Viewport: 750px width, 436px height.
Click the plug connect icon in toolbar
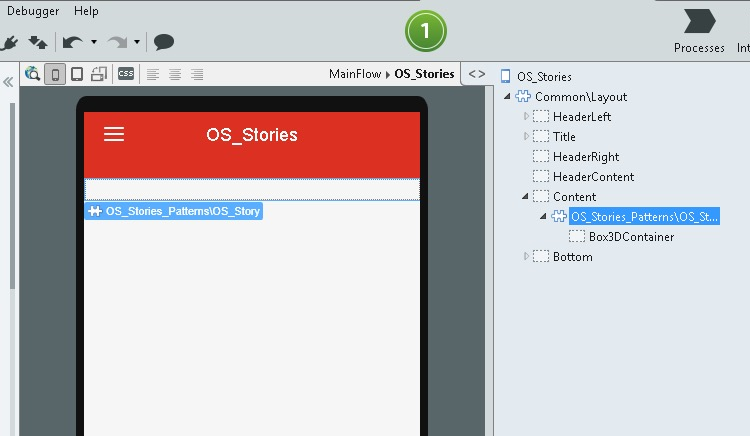[x=10, y=43]
